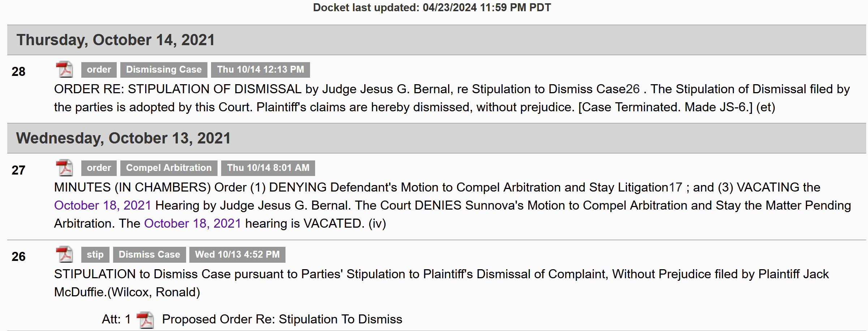Screen dimensions: 868x331
Task: Open PDF icon for docket entry 27
Action: pos(64,168)
